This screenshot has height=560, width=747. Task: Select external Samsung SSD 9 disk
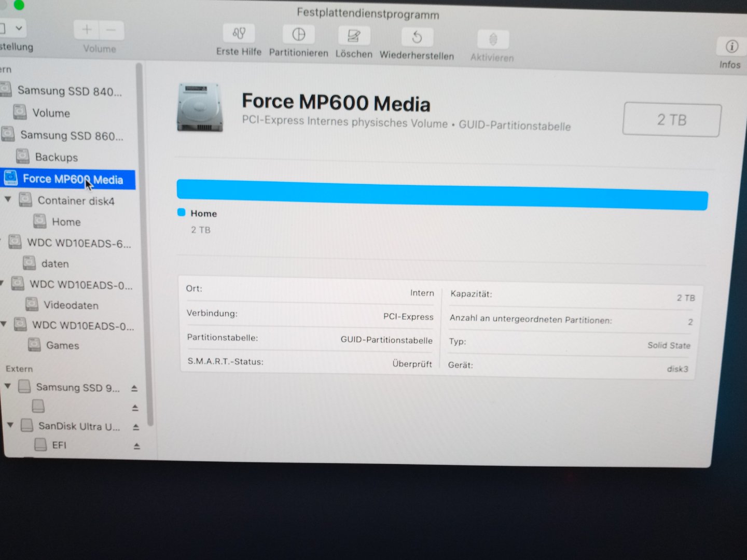pos(77,387)
